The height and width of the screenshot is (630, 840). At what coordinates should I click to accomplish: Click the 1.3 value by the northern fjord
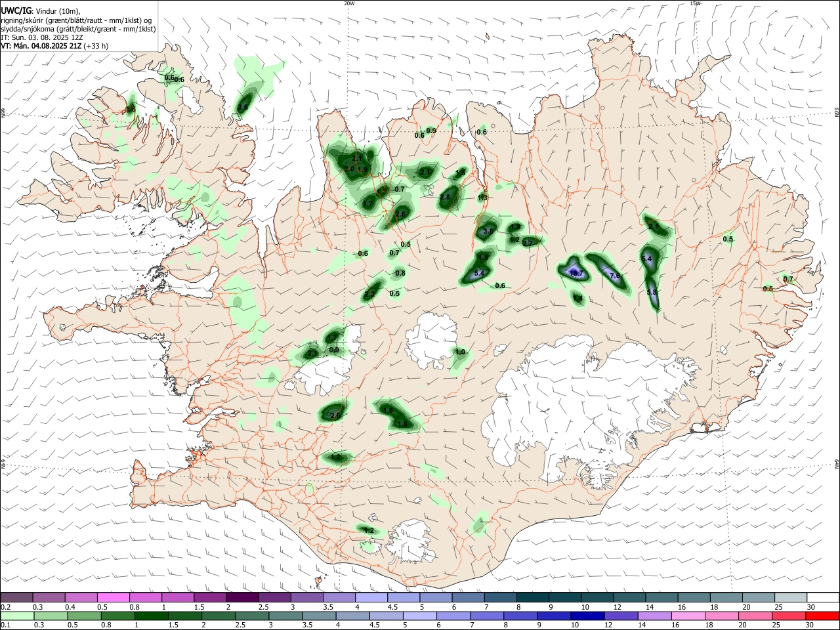tap(483, 198)
